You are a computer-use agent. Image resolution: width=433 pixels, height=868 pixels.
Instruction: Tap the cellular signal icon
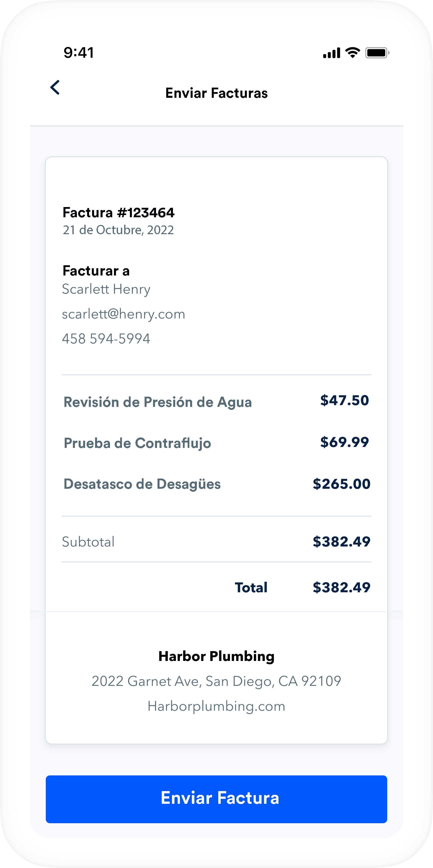coord(331,53)
